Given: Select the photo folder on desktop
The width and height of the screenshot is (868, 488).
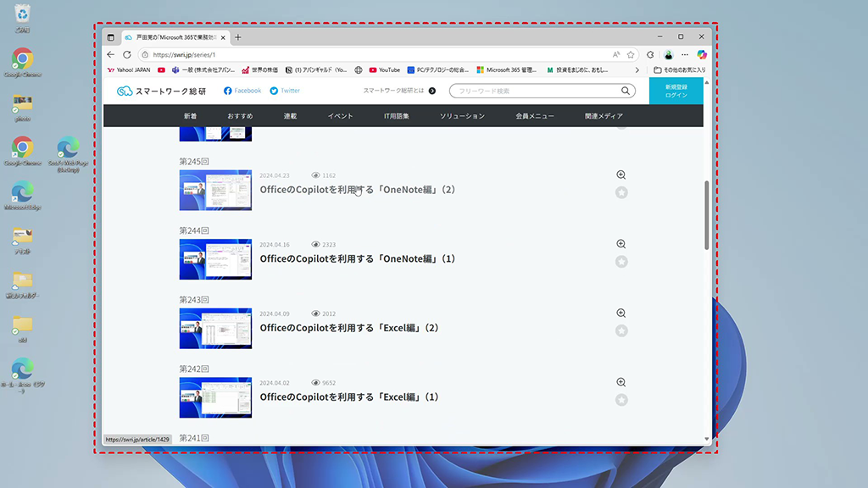Looking at the screenshot, I should click(x=23, y=108).
